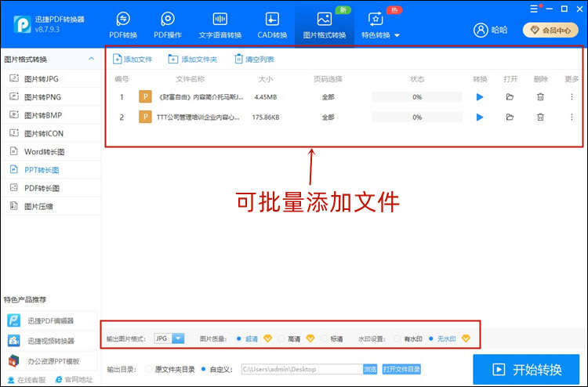
Task: Open the 会员中心 button
Action: tap(550, 31)
